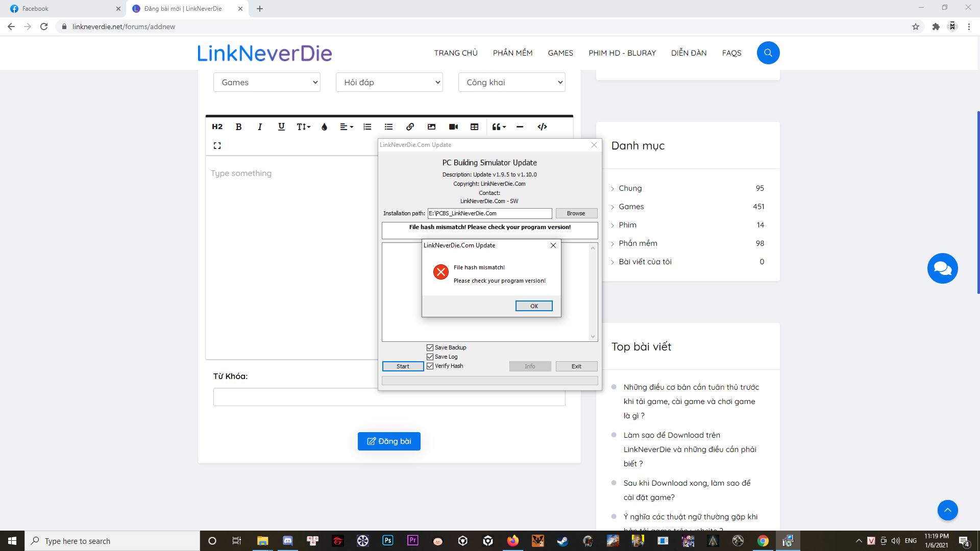Screen dimensions: 980x551
Task: Open the text alignment dropdown
Action: coord(347,127)
